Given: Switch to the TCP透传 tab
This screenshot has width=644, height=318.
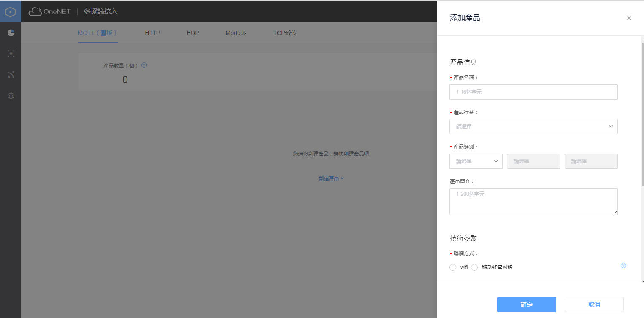Looking at the screenshot, I should 285,33.
